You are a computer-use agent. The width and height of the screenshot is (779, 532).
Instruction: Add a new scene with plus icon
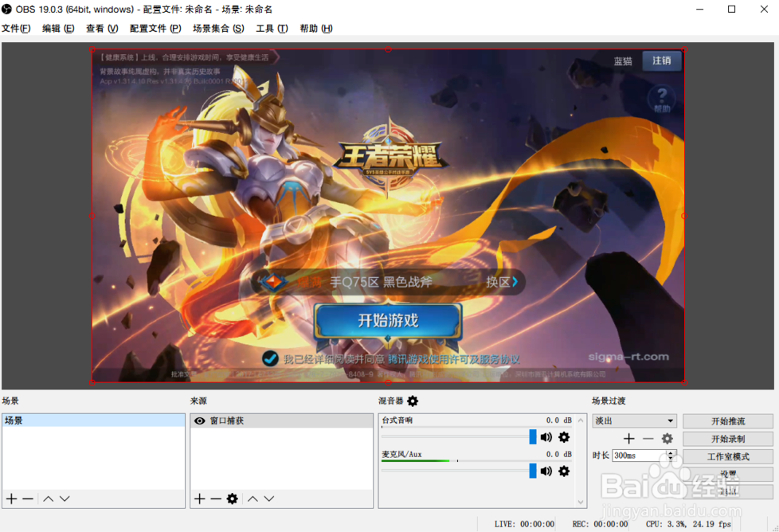[11, 499]
